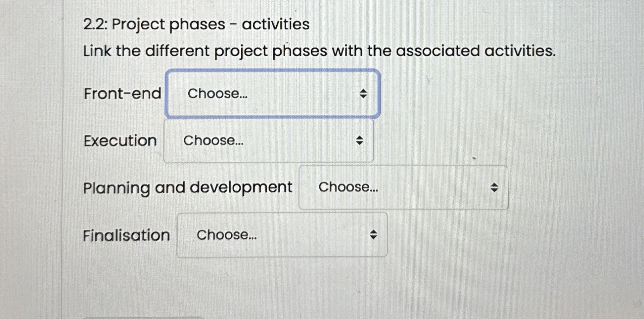The width and height of the screenshot is (644, 319).
Task: Click the question number "2.2:"
Action: 95,24
